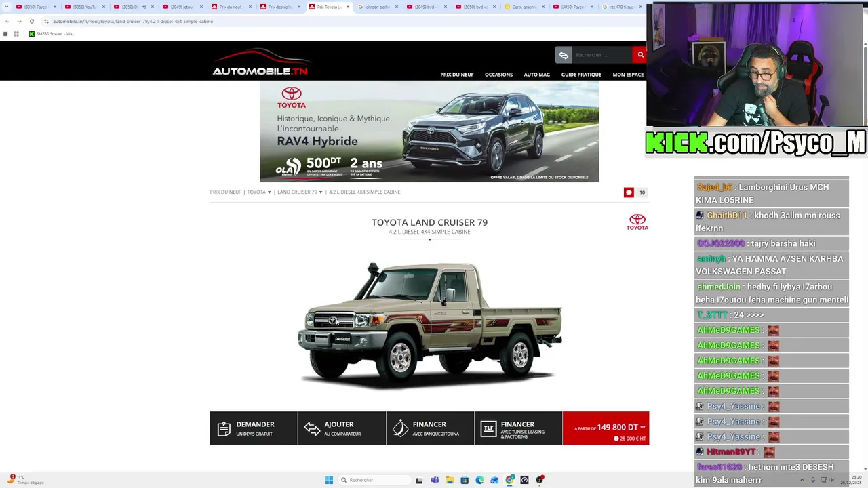Click the Chrome icon in the taskbar
Viewport: 868px width, 488px height.
509,480
